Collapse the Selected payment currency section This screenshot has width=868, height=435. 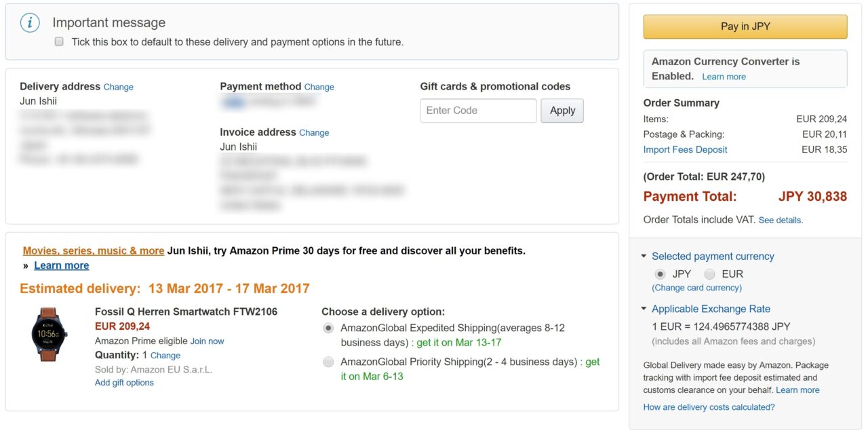(644, 257)
